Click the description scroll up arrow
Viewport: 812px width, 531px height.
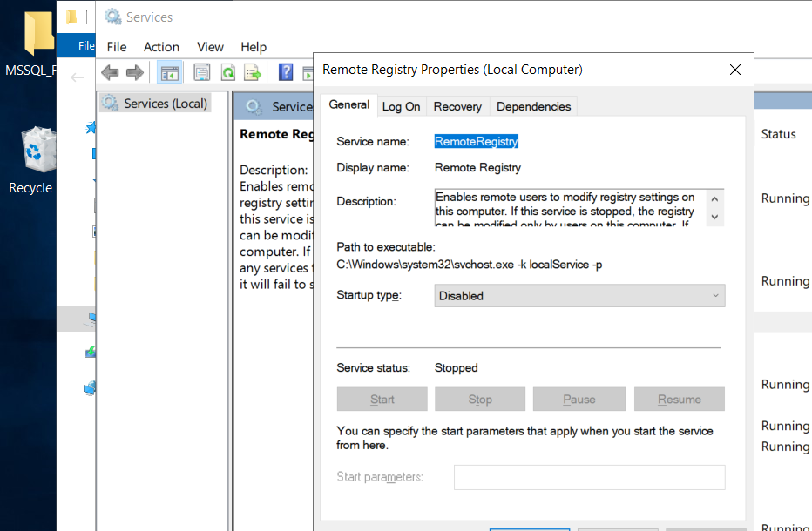coord(714,199)
